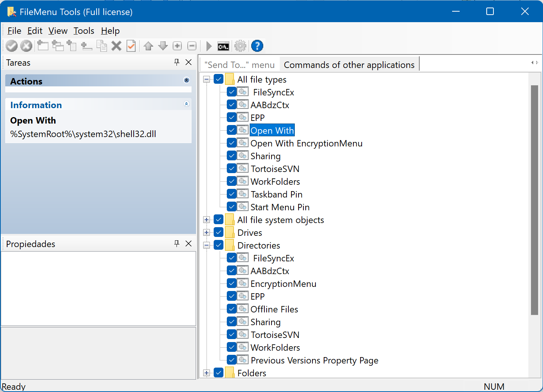Click the right tab scroll arrow
The image size is (543, 392).
pos(537,63)
